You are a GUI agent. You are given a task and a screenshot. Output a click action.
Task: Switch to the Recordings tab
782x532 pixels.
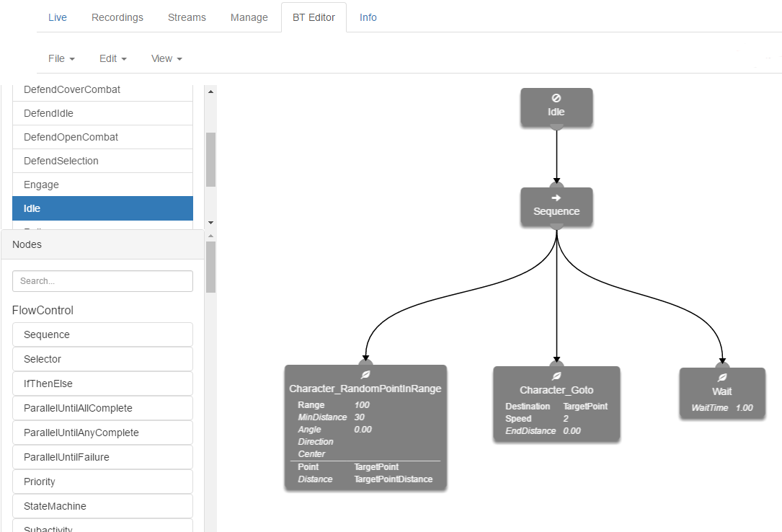click(117, 17)
